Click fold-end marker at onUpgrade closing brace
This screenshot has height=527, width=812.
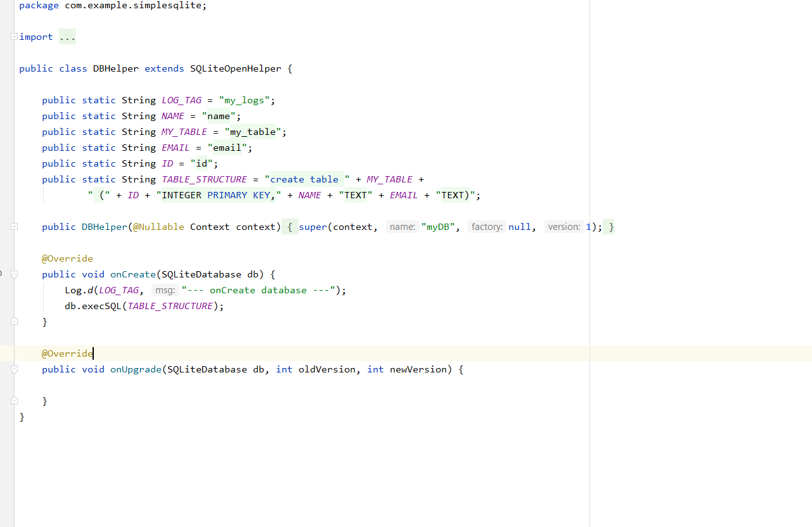click(14, 401)
